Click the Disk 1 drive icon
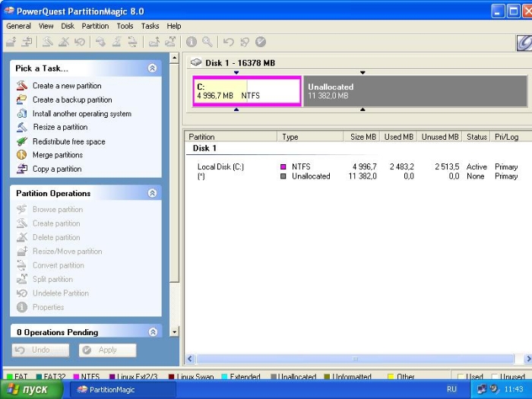 tap(196, 62)
